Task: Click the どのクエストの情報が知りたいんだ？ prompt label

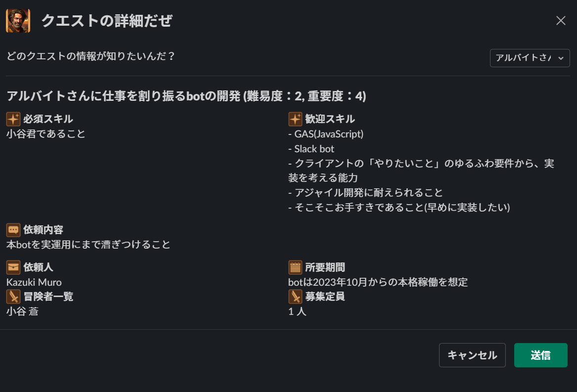Action: pyautogui.click(x=91, y=56)
